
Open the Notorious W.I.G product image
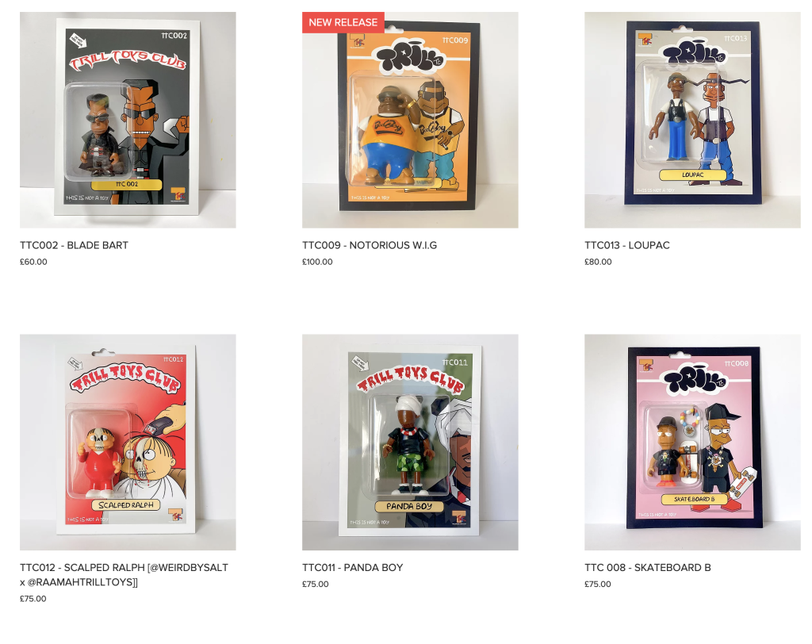click(x=410, y=121)
